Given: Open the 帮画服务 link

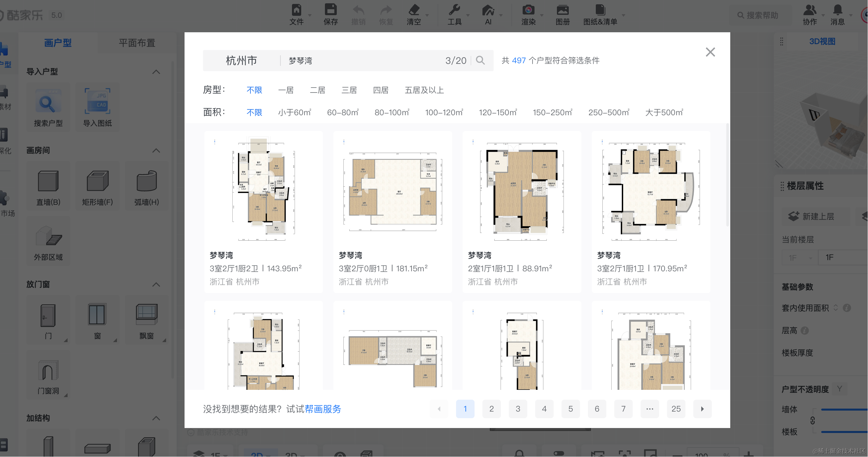Looking at the screenshot, I should (x=323, y=409).
